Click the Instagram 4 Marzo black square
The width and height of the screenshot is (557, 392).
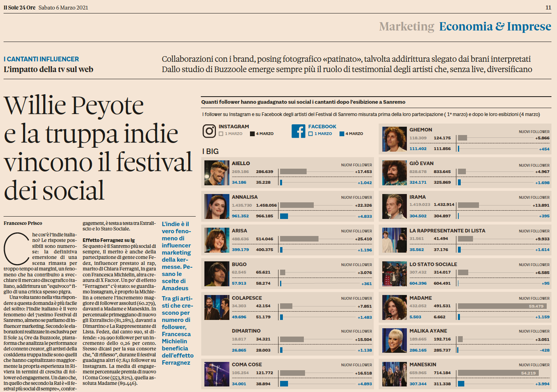pos(252,134)
